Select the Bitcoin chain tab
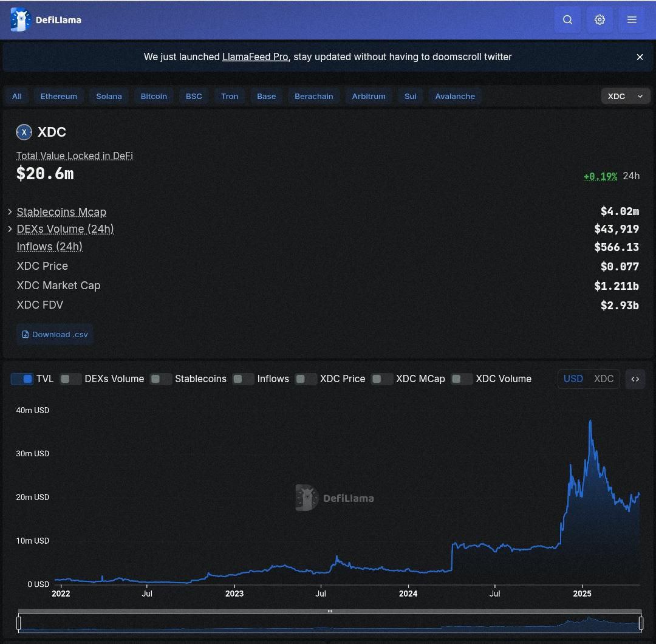Screen dimensions: 656x644 [154, 96]
